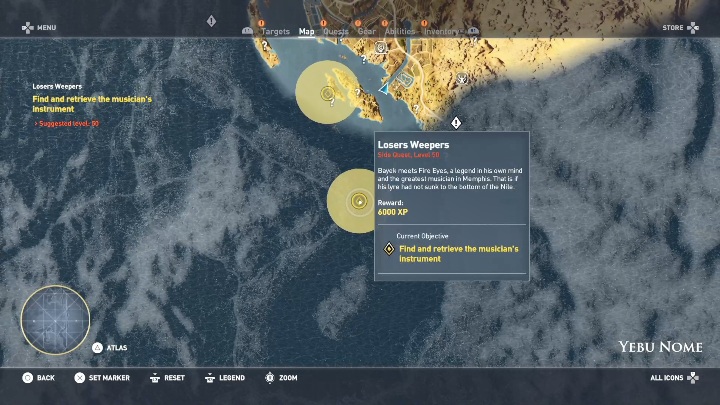Click the Suggested level: 50 text

tap(67, 123)
